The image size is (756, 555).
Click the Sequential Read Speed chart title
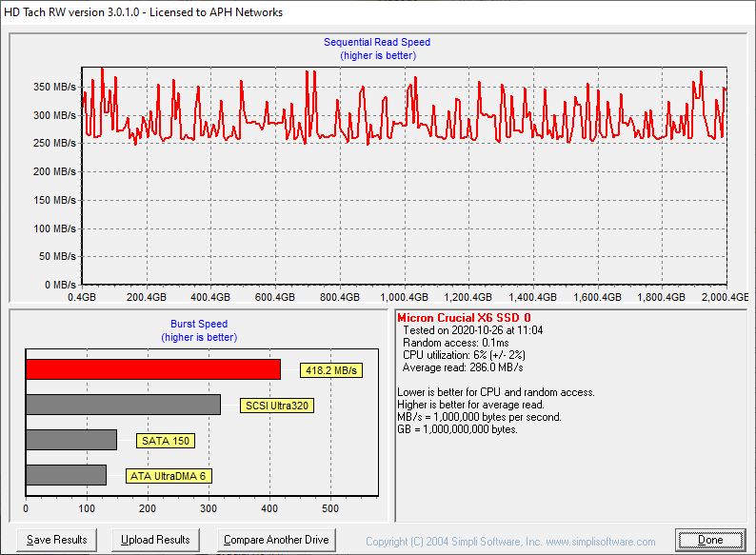[x=377, y=42]
